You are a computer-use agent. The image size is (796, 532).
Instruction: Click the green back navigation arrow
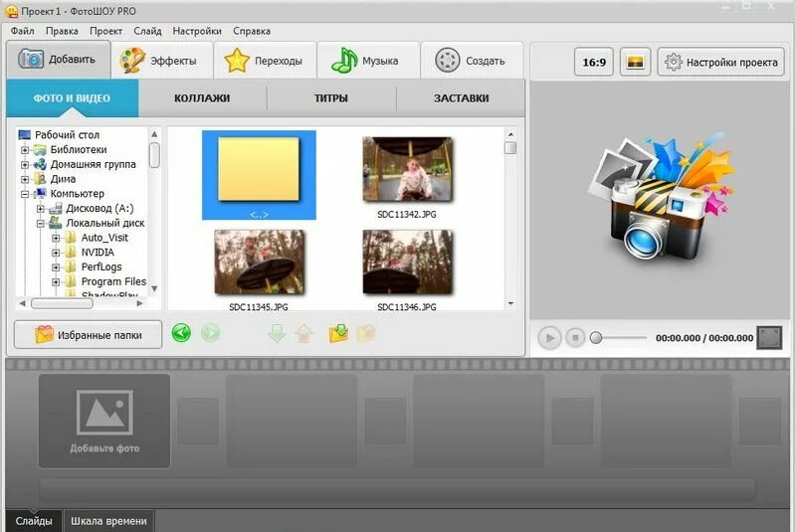coord(181,333)
